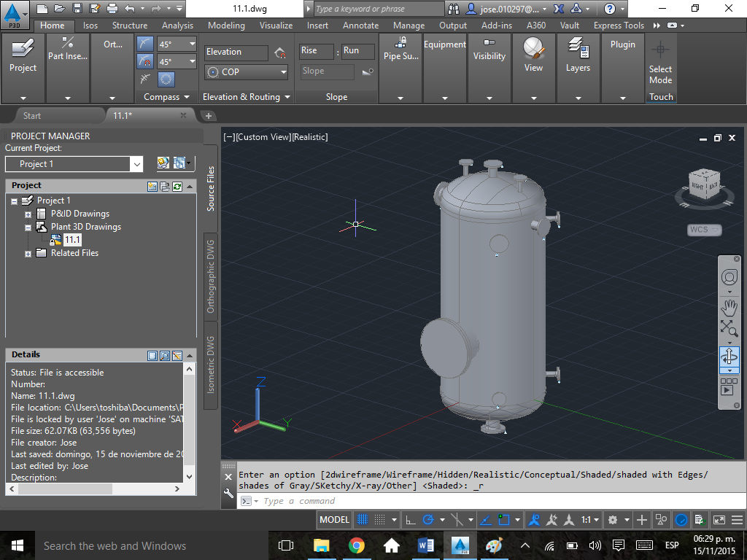
Task: Click the Project Setup icon beside project dropdown
Action: point(163,163)
